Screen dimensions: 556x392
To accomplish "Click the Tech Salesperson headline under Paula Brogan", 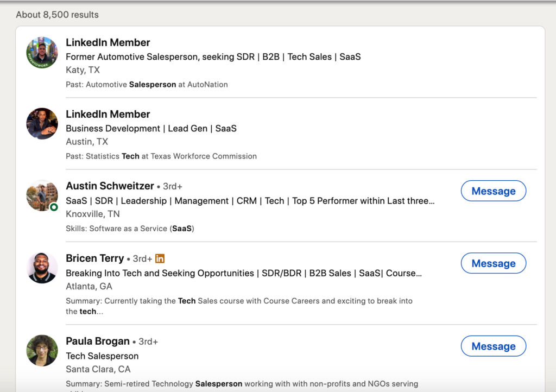I will tap(102, 356).
